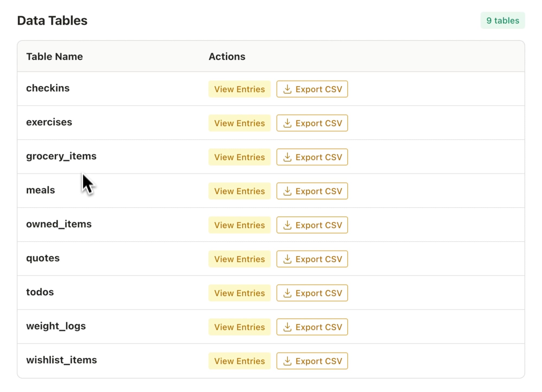View entries of checkins table
Image resolution: width=542 pixels, height=392 pixels.
pyautogui.click(x=239, y=89)
